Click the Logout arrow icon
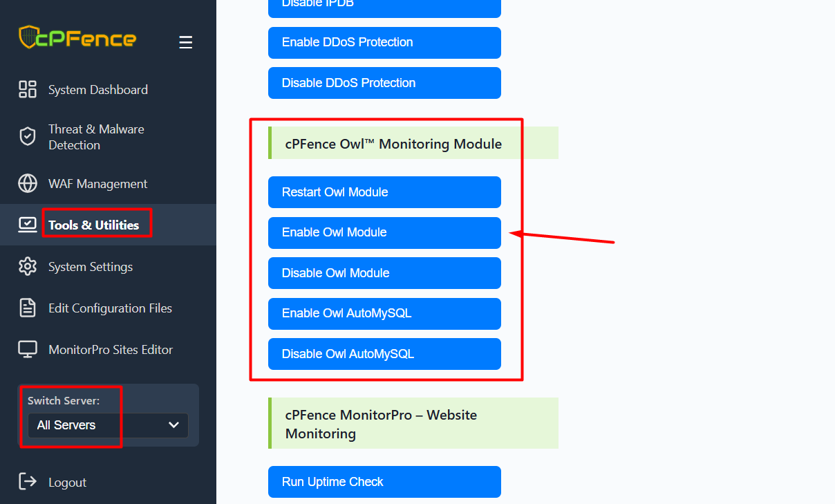 [28, 482]
